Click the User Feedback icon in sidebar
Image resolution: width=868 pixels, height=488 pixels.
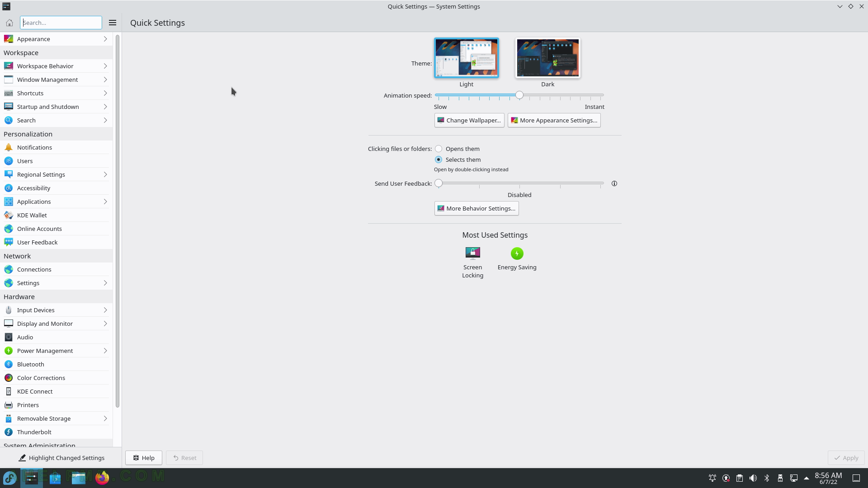coord(9,242)
